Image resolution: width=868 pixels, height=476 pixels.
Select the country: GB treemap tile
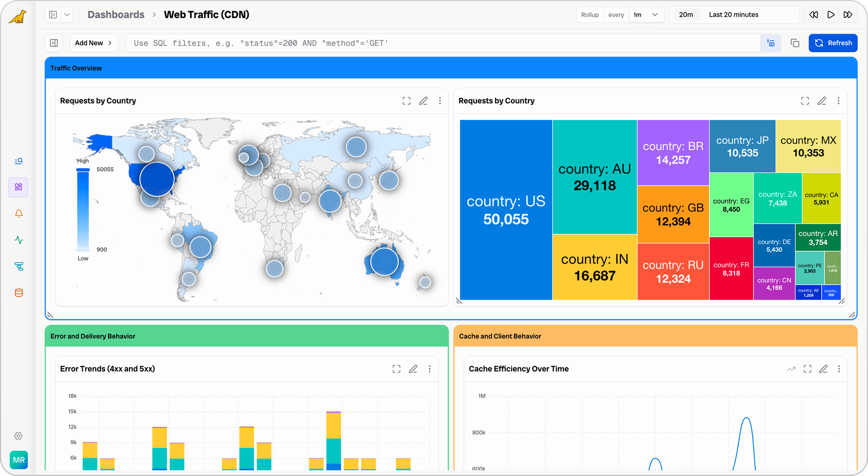(x=673, y=215)
